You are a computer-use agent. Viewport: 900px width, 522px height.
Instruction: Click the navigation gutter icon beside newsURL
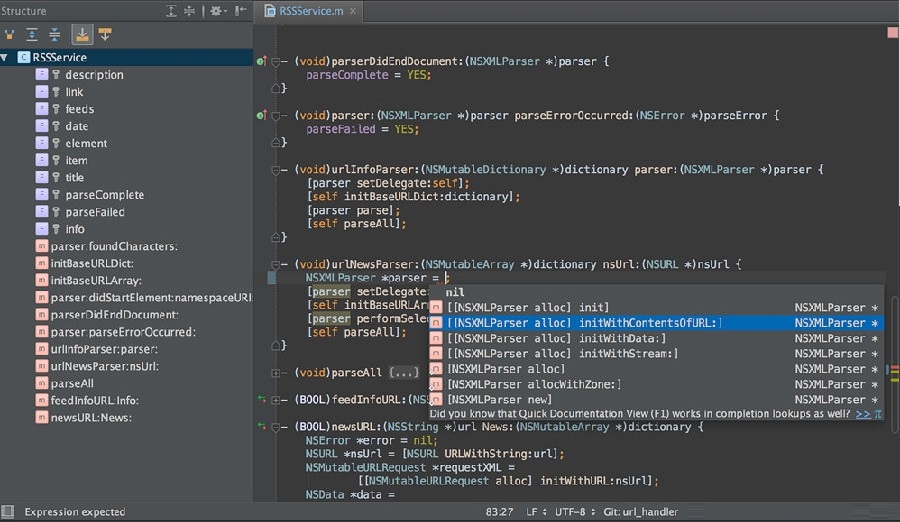[x=261, y=426]
